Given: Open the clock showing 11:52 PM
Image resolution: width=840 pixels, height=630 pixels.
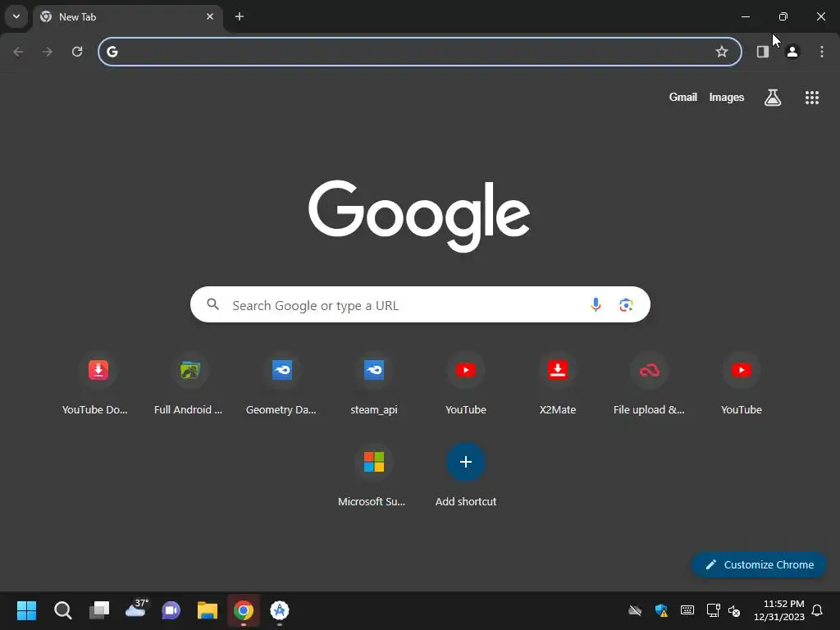Looking at the screenshot, I should (779, 610).
